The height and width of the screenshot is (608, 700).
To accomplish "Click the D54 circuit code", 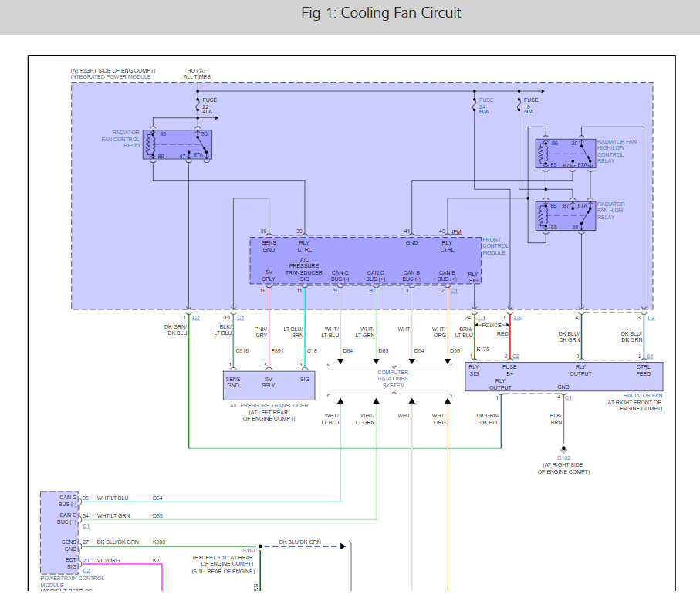I will coord(419,351).
